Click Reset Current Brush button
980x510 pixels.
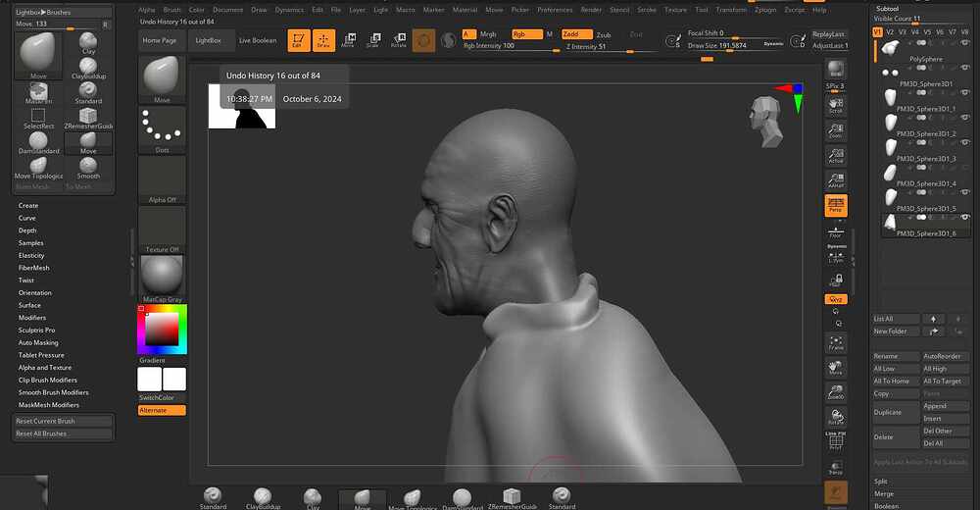point(63,421)
